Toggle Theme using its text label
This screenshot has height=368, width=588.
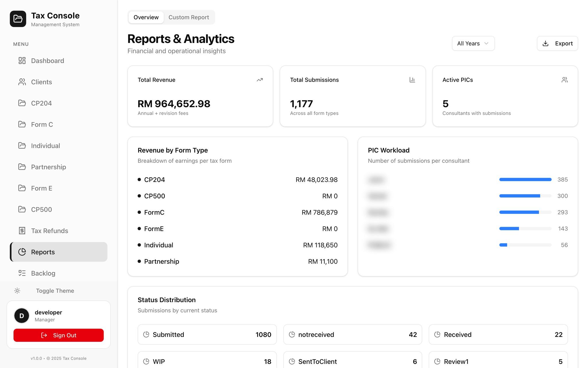55,291
